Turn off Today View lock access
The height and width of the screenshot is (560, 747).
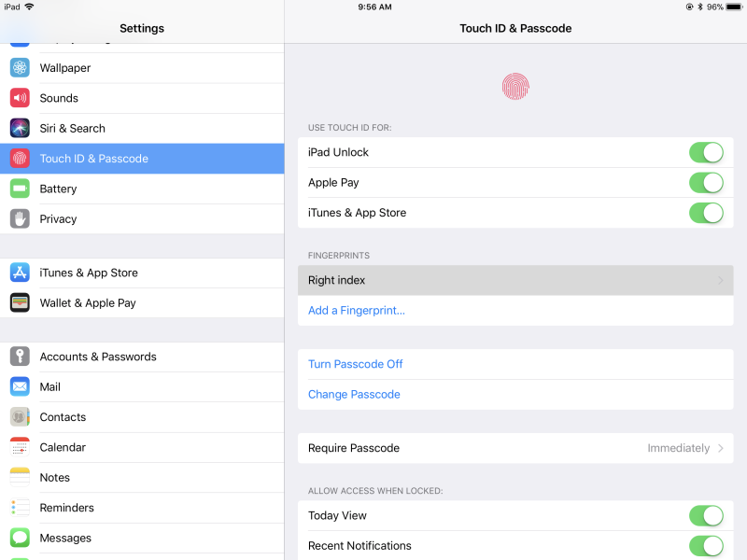tap(706, 515)
